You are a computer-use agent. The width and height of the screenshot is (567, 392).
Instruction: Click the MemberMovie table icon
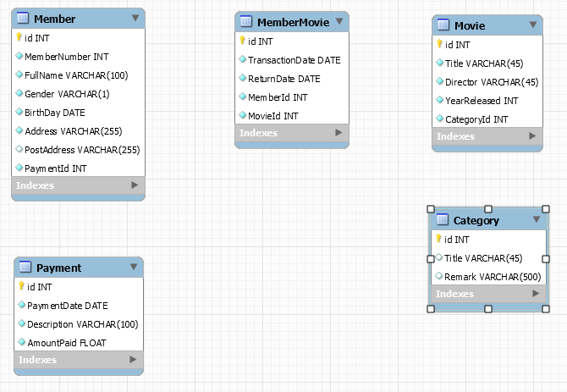(246, 21)
